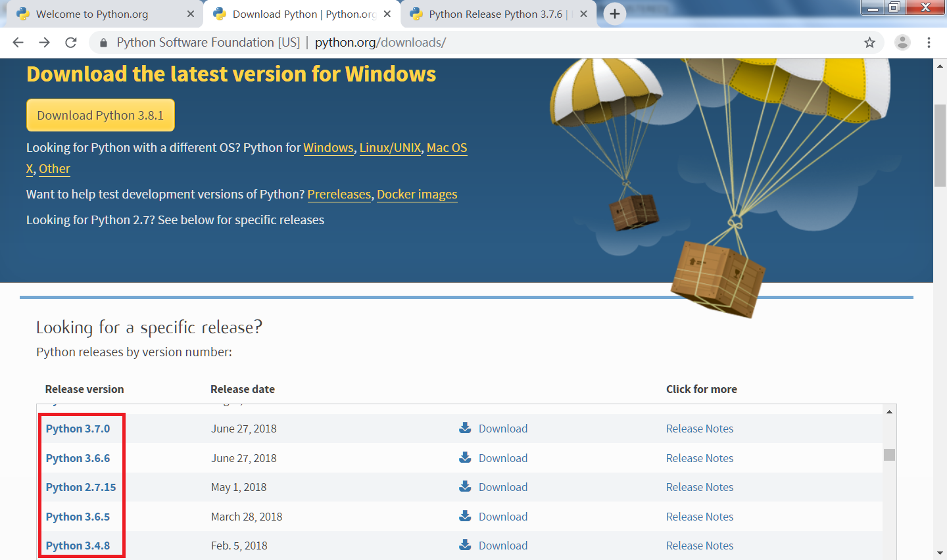
Task: Open a new browser tab
Action: coord(614,14)
